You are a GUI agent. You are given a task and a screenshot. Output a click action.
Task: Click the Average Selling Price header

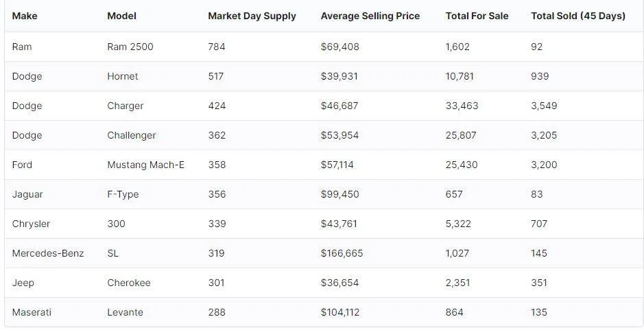(370, 16)
